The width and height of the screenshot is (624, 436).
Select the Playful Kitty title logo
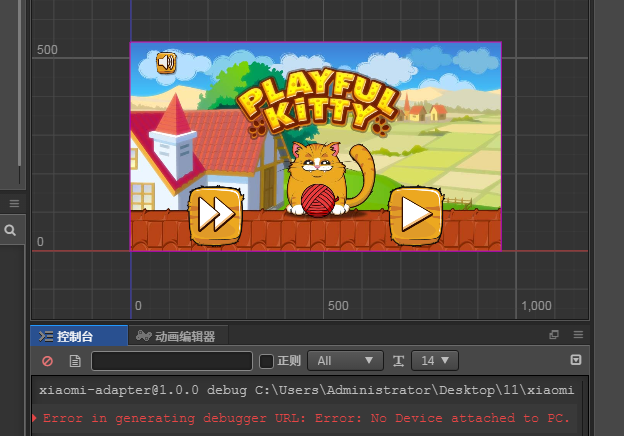point(317,101)
